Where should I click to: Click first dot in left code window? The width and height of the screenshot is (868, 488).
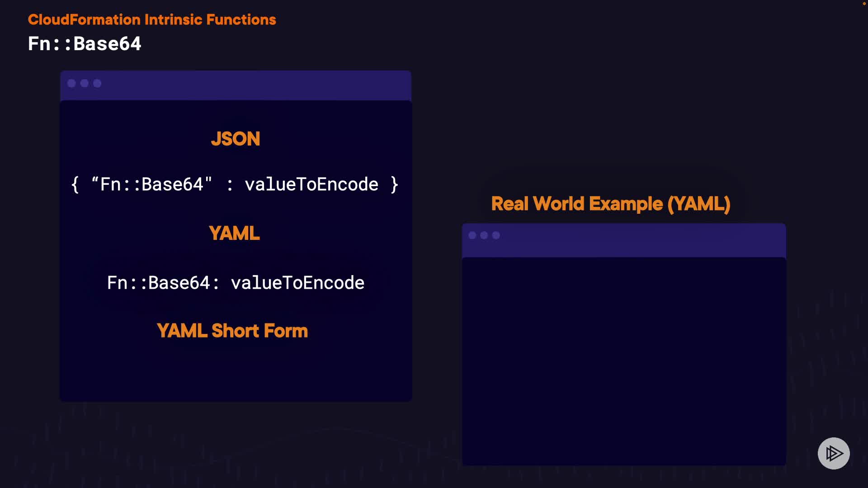[71, 83]
